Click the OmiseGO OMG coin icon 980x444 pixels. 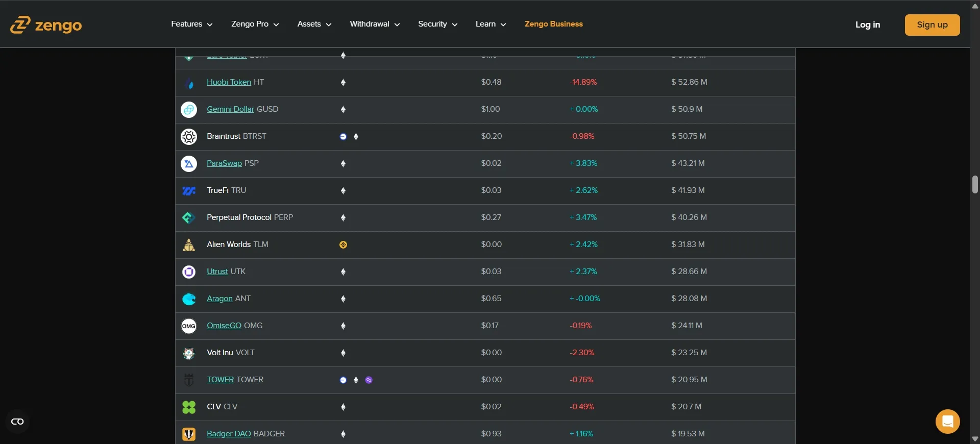[189, 326]
